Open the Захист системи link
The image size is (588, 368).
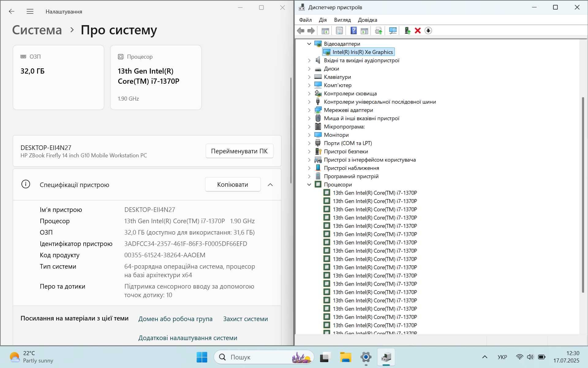pyautogui.click(x=246, y=319)
